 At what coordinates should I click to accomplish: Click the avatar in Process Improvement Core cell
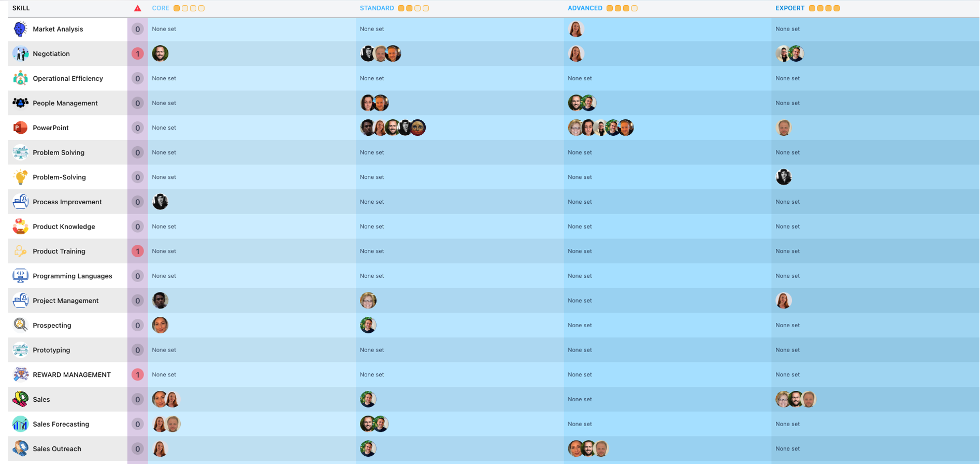coord(160,202)
